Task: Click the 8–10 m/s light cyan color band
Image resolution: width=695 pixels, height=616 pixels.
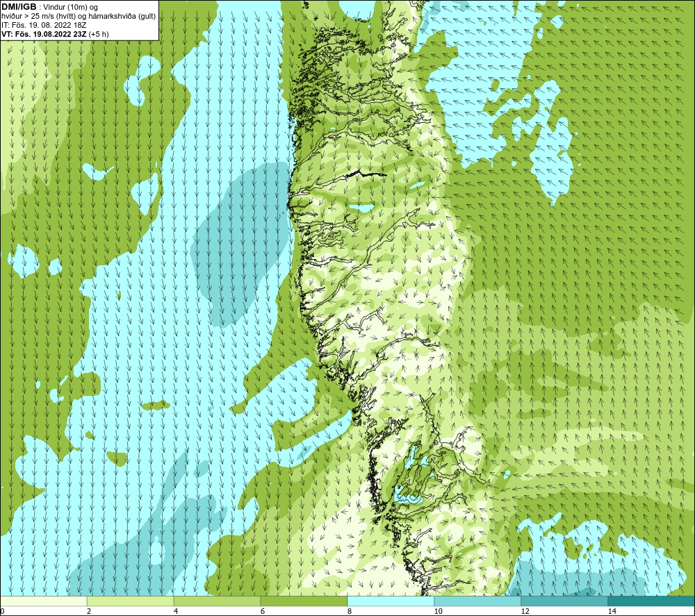Action: coord(391,601)
